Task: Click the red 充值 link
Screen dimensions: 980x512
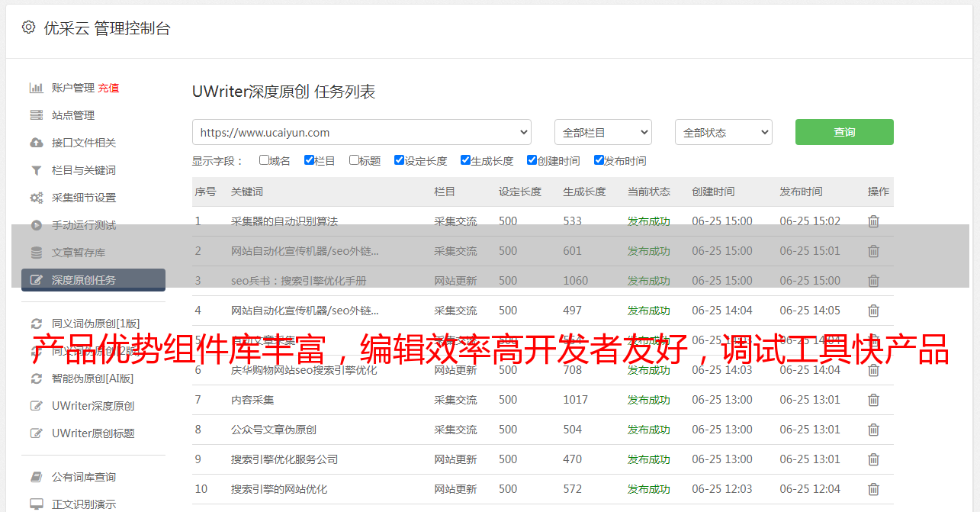Action: coord(108,88)
